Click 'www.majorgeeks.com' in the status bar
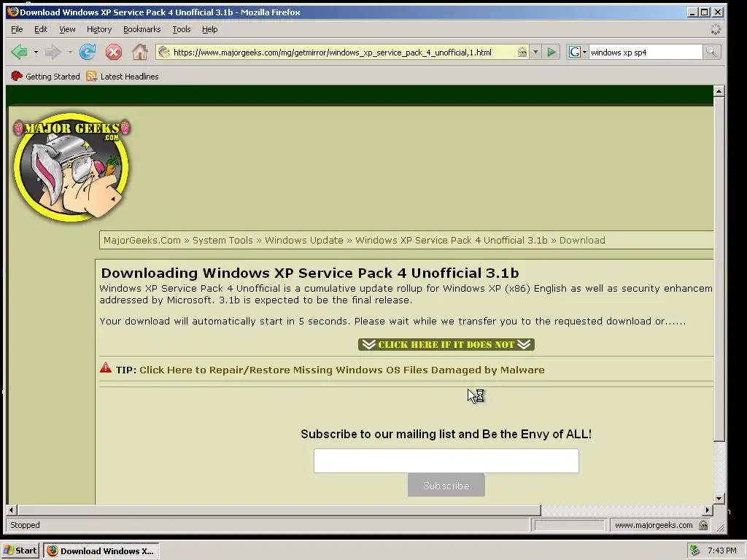Screen dimensions: 747x560 pos(654,525)
